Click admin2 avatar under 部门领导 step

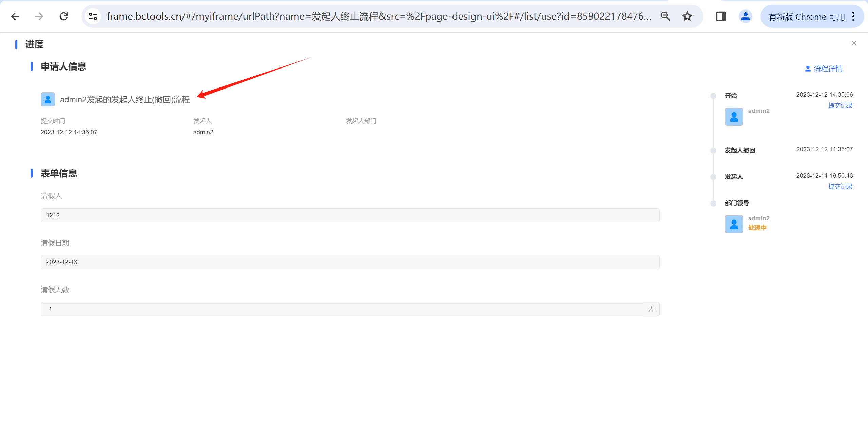tap(734, 224)
